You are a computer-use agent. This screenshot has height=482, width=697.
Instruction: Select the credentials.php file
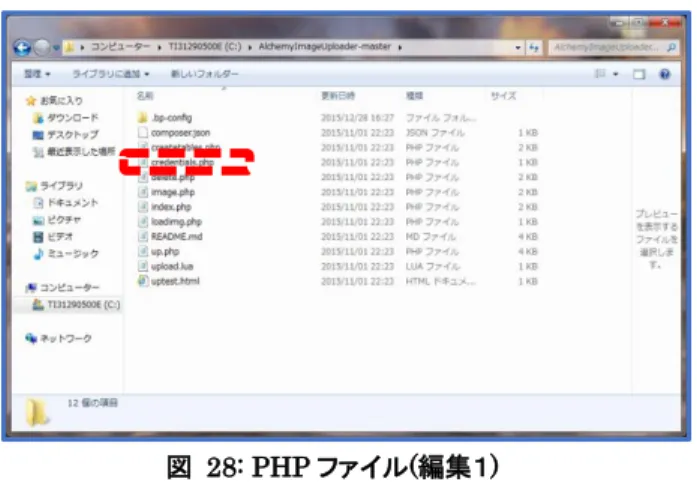tap(182, 162)
